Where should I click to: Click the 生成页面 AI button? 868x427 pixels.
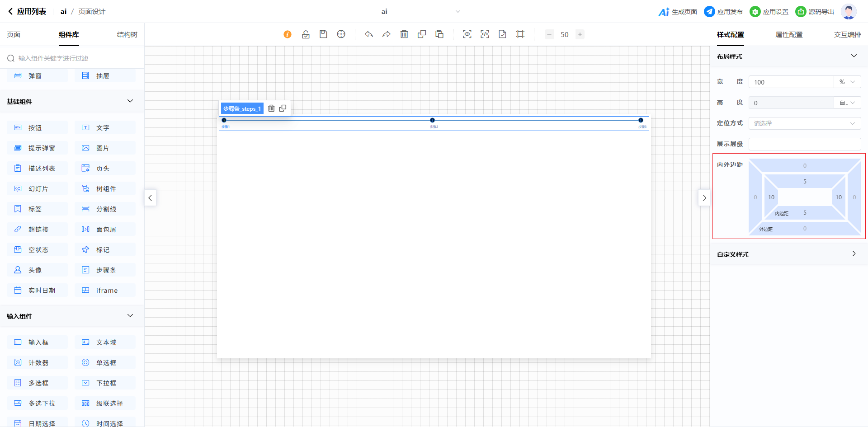click(678, 12)
